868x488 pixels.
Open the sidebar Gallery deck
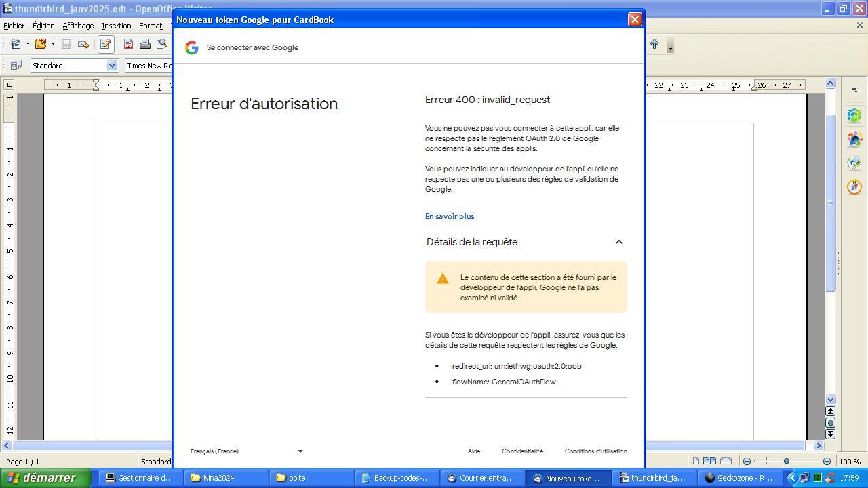pos(854,163)
